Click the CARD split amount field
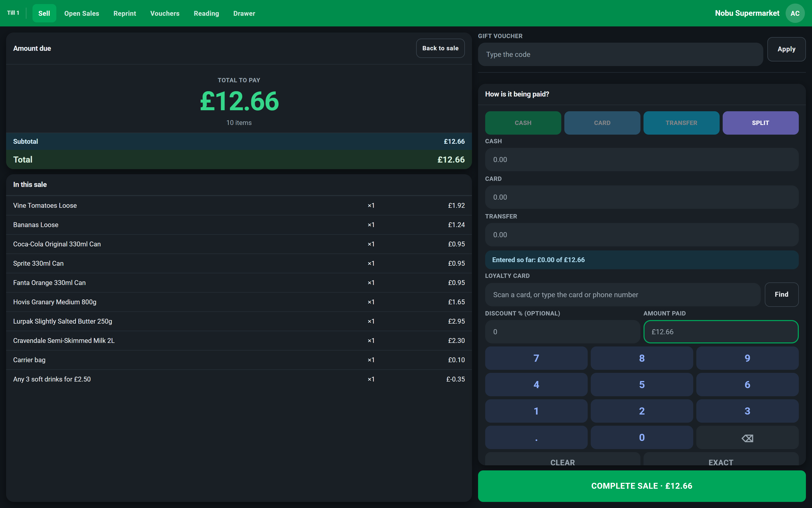This screenshot has height=508, width=812. (x=641, y=197)
